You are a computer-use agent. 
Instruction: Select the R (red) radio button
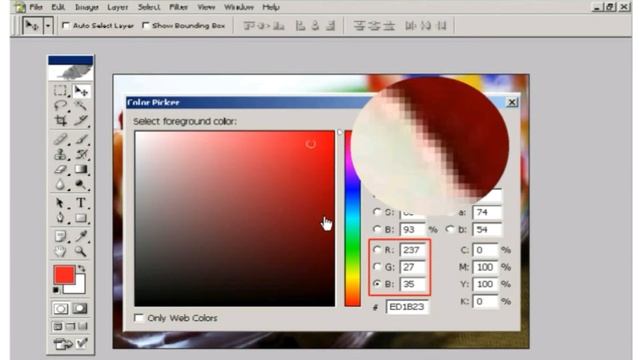pyautogui.click(x=377, y=249)
